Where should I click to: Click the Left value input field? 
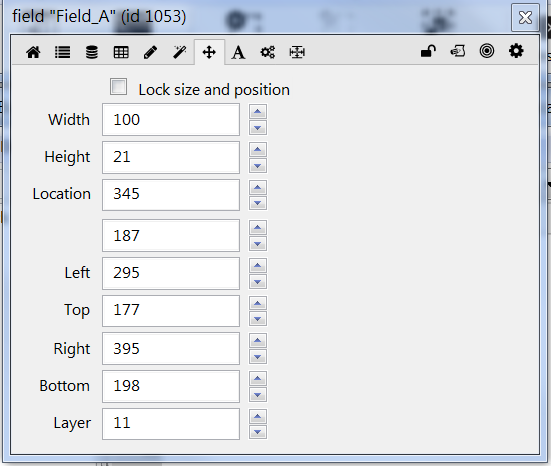click(171, 273)
